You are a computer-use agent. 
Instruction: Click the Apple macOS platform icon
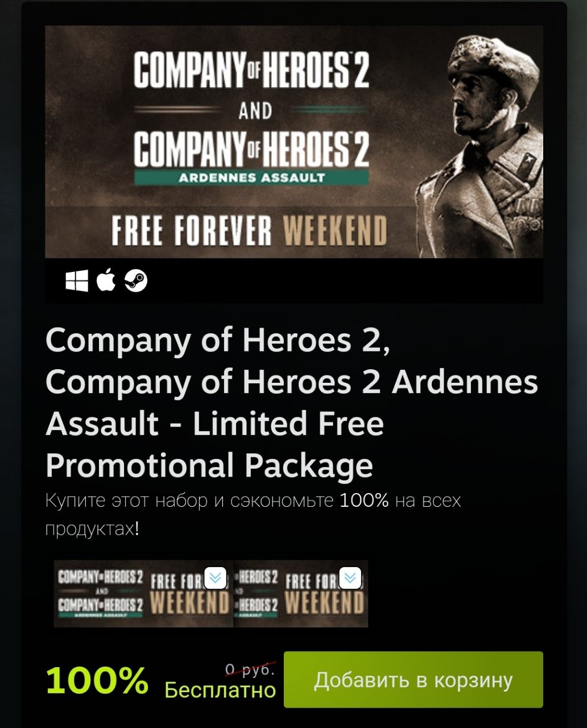(106, 280)
